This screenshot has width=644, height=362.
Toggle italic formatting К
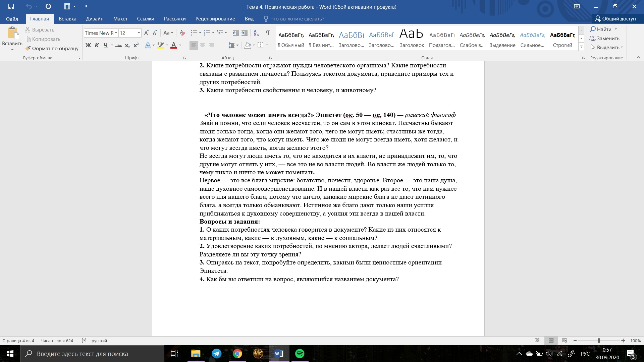97,45
